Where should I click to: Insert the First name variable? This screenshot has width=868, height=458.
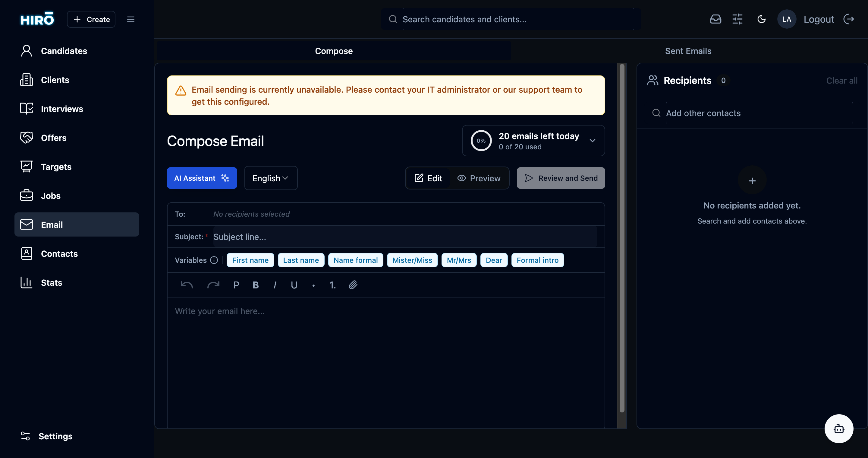click(250, 260)
